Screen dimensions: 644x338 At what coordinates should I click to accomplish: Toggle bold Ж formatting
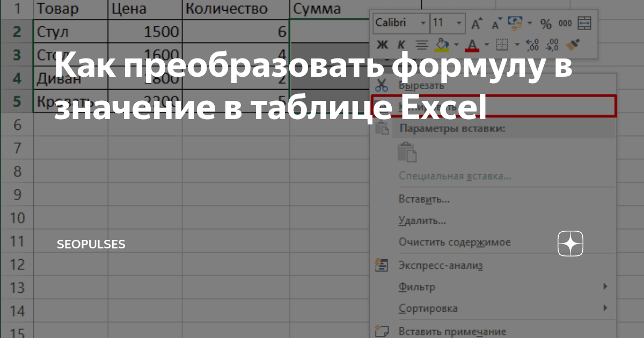(x=383, y=45)
